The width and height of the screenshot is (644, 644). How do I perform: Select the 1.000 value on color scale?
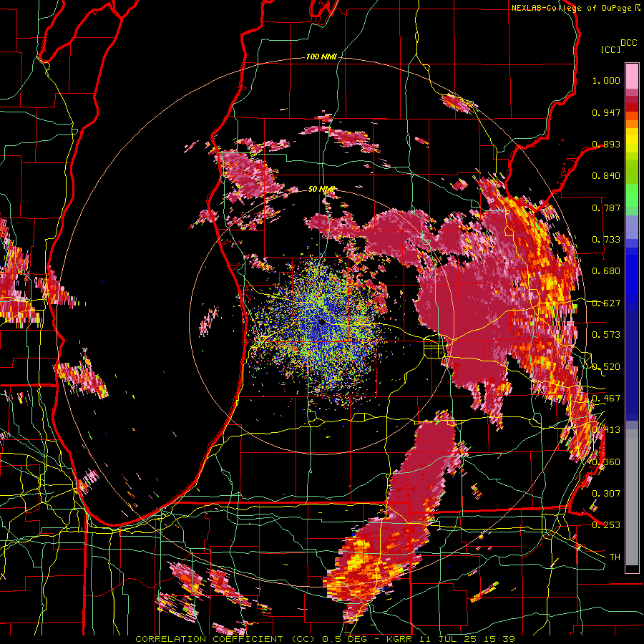pyautogui.click(x=606, y=80)
